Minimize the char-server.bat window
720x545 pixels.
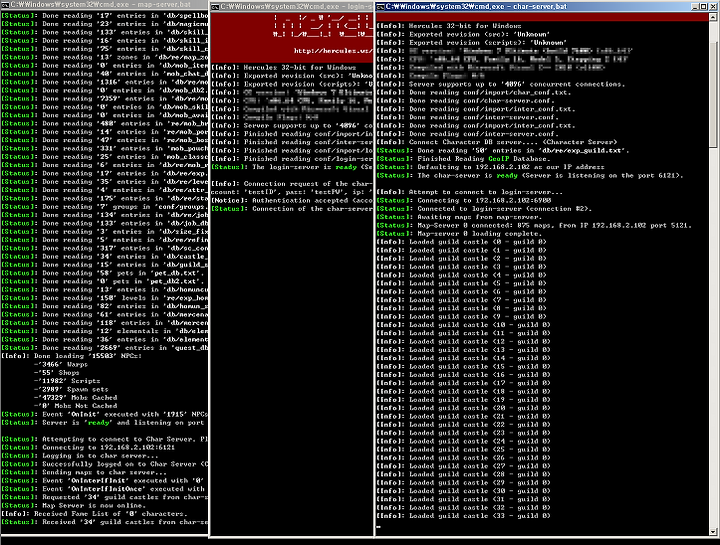(x=694, y=6)
